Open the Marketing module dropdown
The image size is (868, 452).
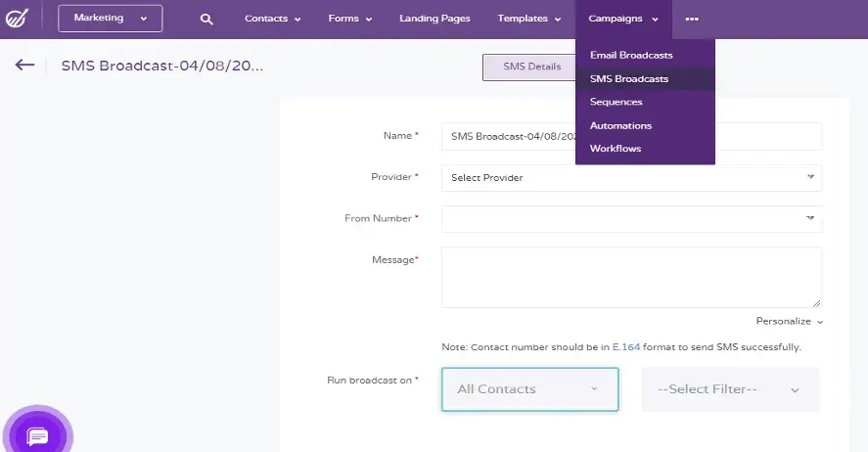point(111,19)
